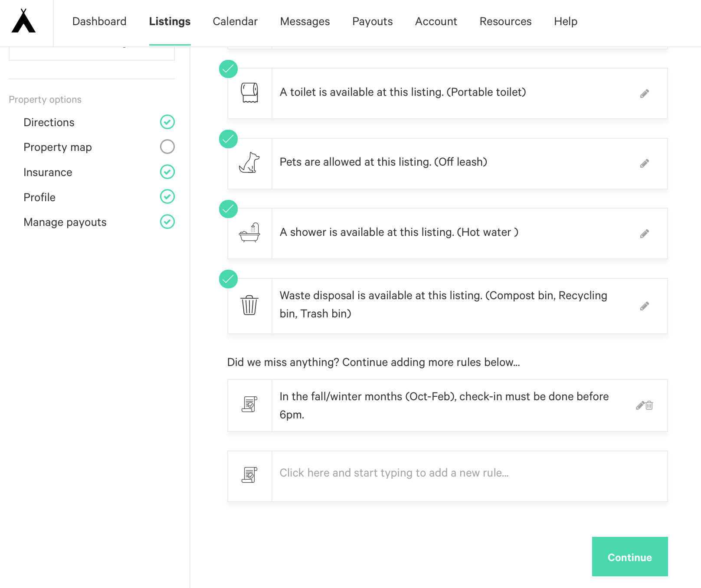Open the Resources navigation item
Image resolution: width=701 pixels, height=588 pixels.
click(x=505, y=21)
